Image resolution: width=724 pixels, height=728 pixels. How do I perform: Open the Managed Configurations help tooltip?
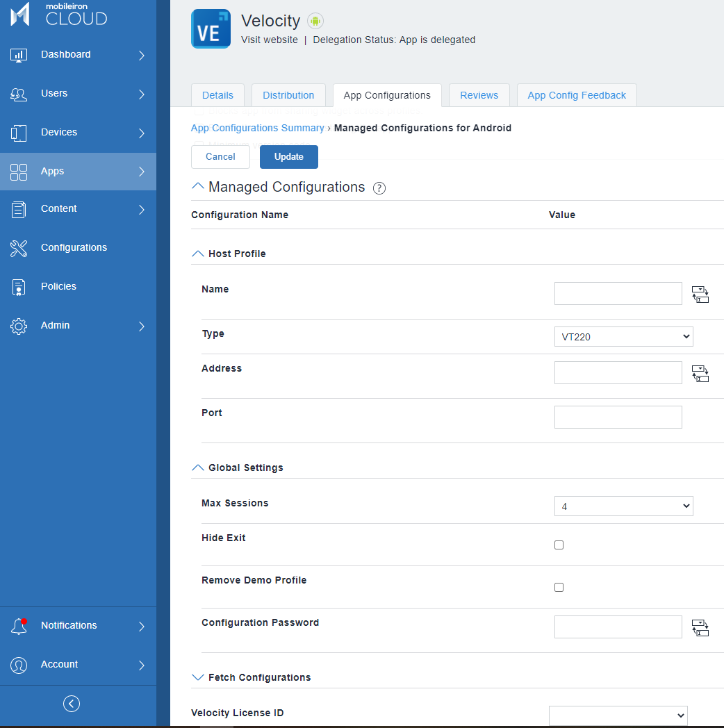click(x=379, y=188)
